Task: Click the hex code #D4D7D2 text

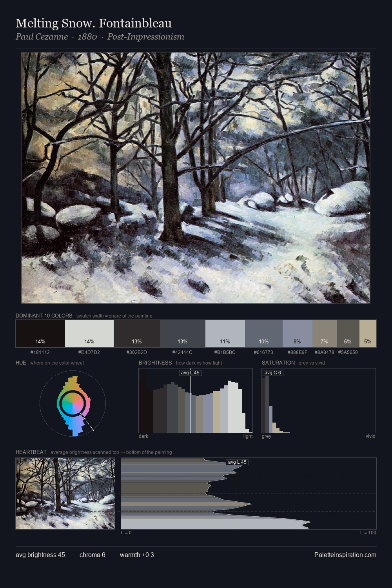Action: click(89, 352)
